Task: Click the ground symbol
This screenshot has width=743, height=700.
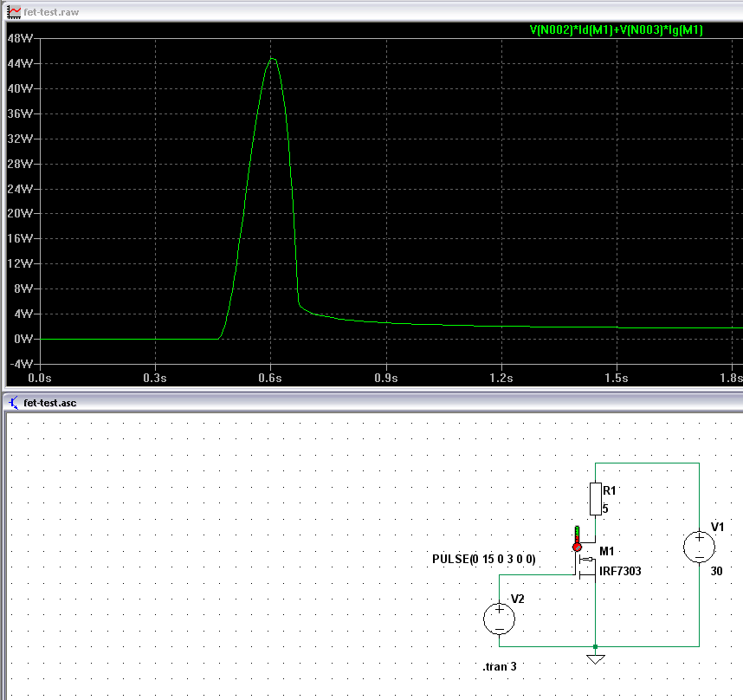Action: (x=596, y=659)
